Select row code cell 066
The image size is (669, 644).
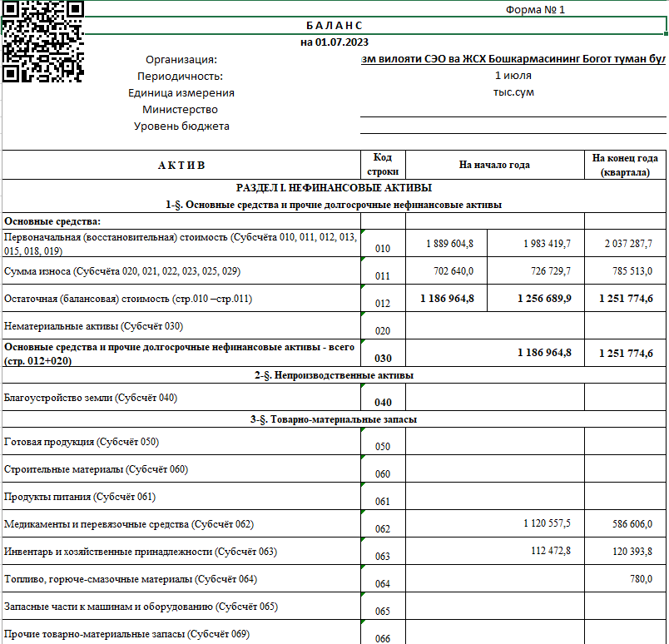pyautogui.click(x=383, y=632)
